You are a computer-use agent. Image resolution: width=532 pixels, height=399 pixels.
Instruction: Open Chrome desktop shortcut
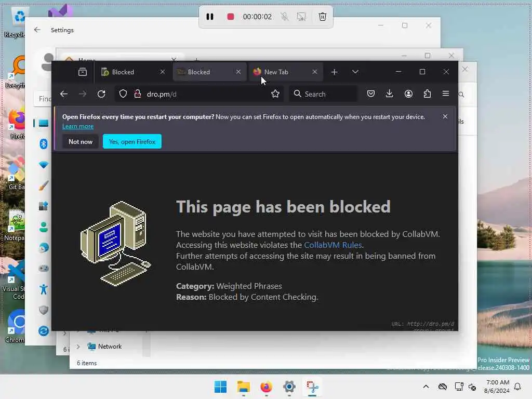(x=16, y=326)
